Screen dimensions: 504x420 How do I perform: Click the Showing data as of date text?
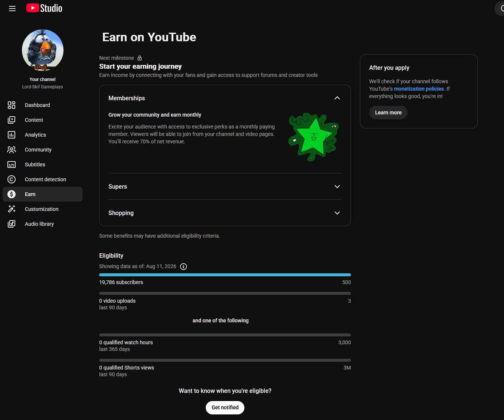click(138, 266)
